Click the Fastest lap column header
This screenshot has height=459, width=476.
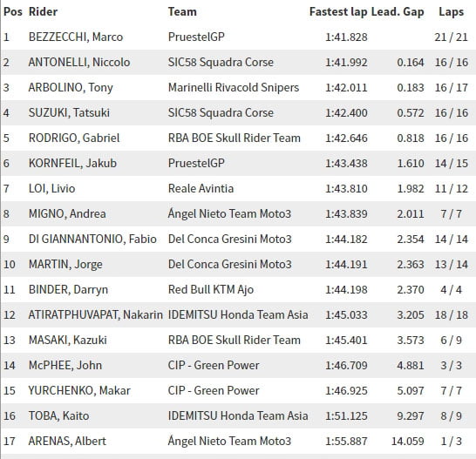pos(338,12)
